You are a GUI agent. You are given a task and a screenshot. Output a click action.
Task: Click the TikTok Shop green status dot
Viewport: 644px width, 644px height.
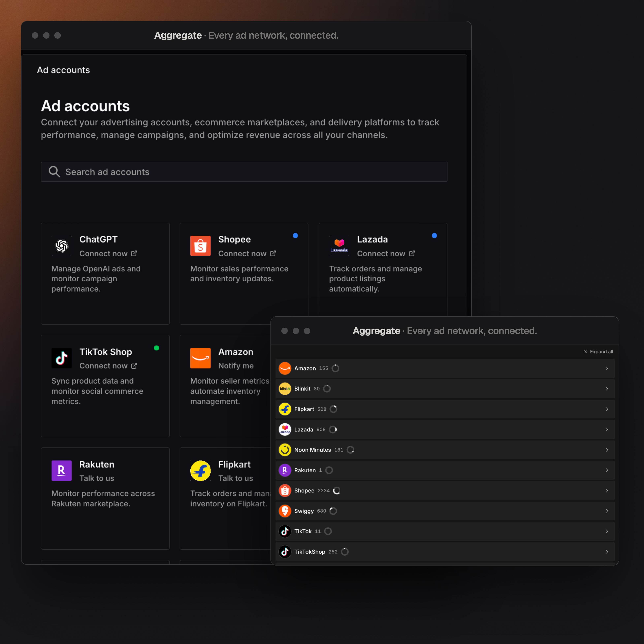coord(156,348)
